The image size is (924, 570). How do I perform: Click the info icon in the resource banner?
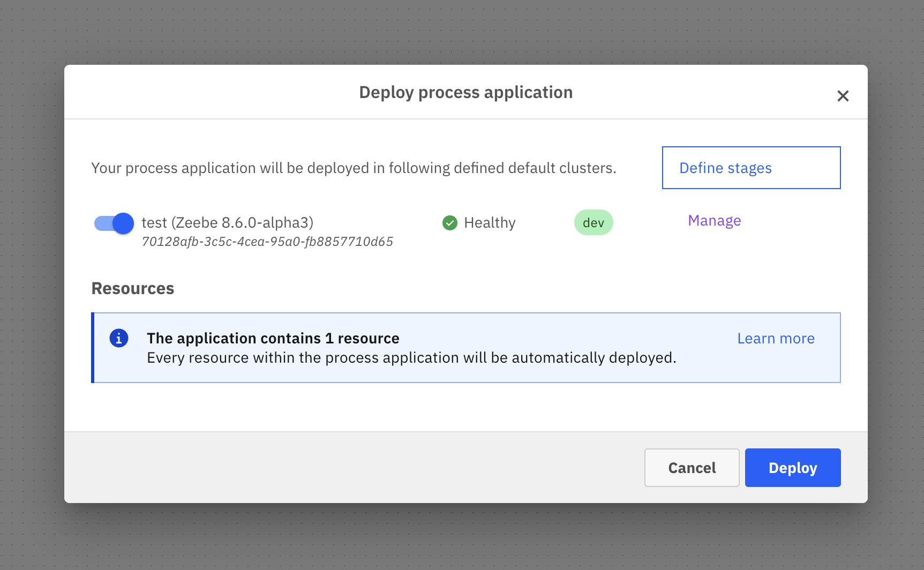[119, 338]
